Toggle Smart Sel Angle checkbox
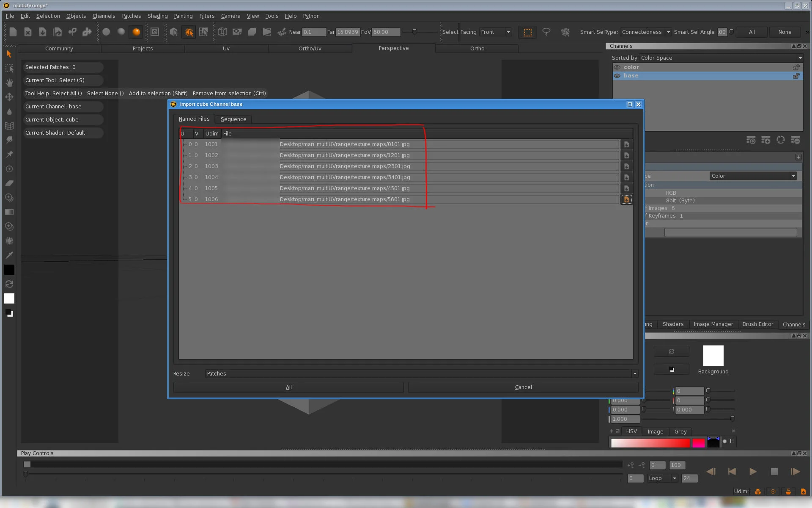This screenshot has width=812, height=508. pos(731,31)
